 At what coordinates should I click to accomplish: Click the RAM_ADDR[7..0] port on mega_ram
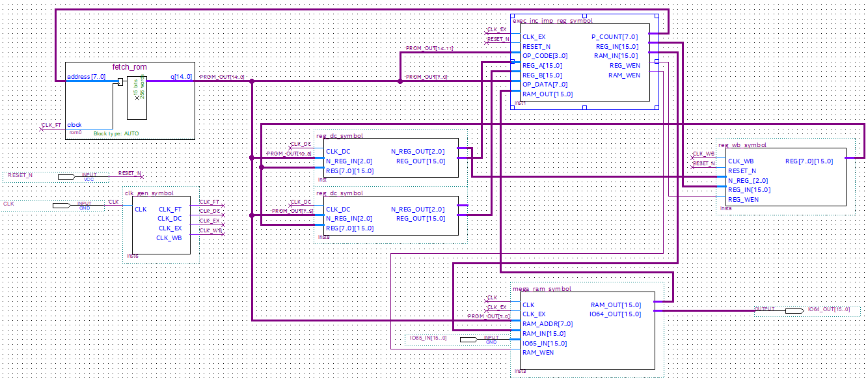pos(547,324)
